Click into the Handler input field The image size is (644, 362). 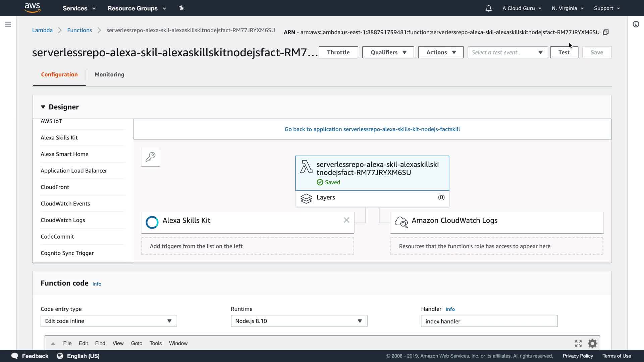pos(489,321)
